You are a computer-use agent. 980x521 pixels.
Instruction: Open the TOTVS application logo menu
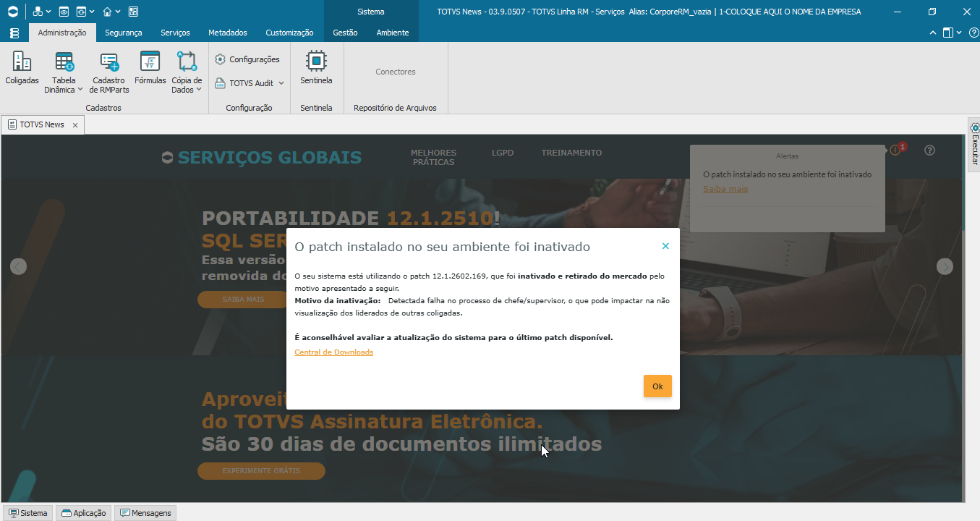(12, 12)
